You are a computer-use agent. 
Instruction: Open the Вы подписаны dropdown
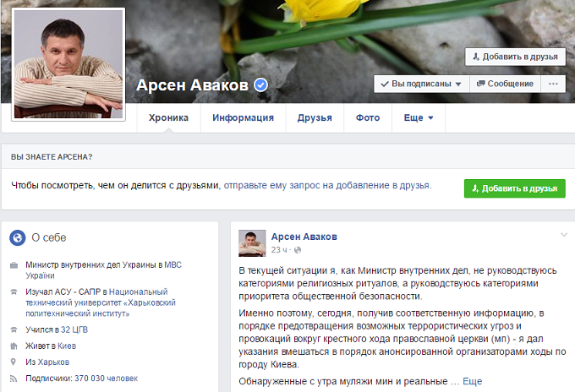coord(421,84)
